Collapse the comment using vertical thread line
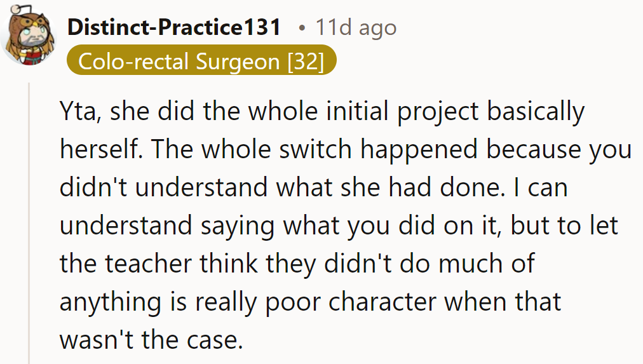This screenshot has width=643, height=364. [x=29, y=222]
